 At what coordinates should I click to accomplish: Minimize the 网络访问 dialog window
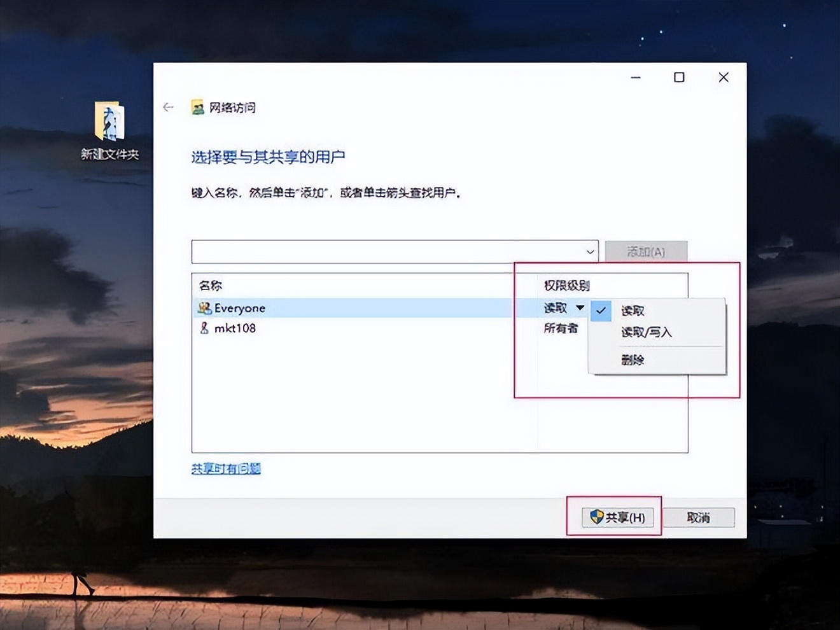coord(636,77)
